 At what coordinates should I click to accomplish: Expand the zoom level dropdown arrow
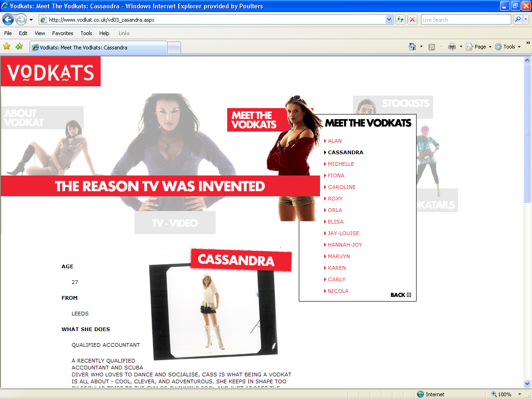coord(520,394)
